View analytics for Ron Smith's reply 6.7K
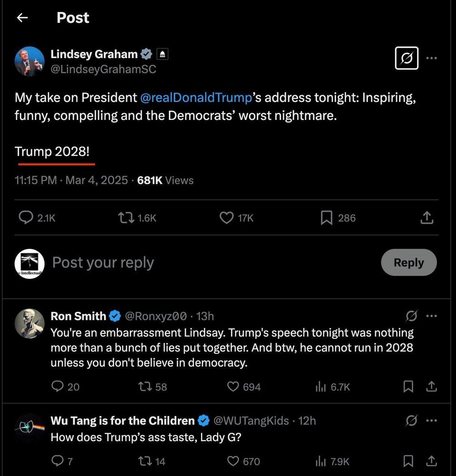The height and width of the screenshot is (476, 456). pos(332,387)
